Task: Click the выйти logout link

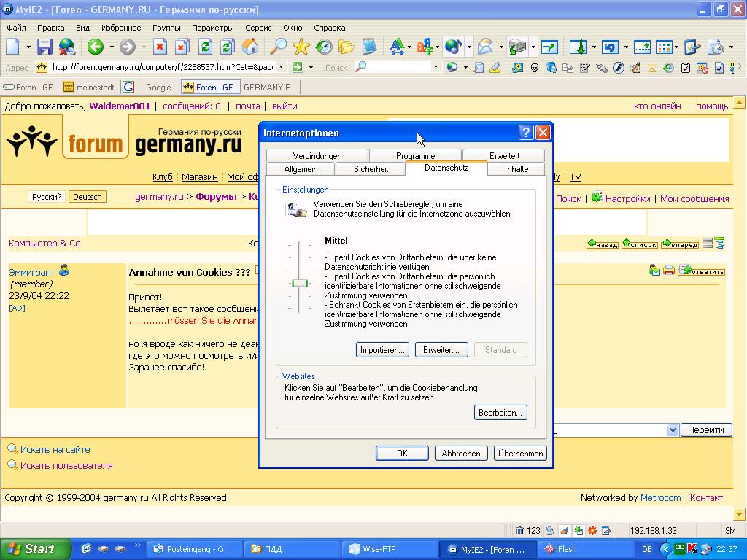Action: coord(285,106)
